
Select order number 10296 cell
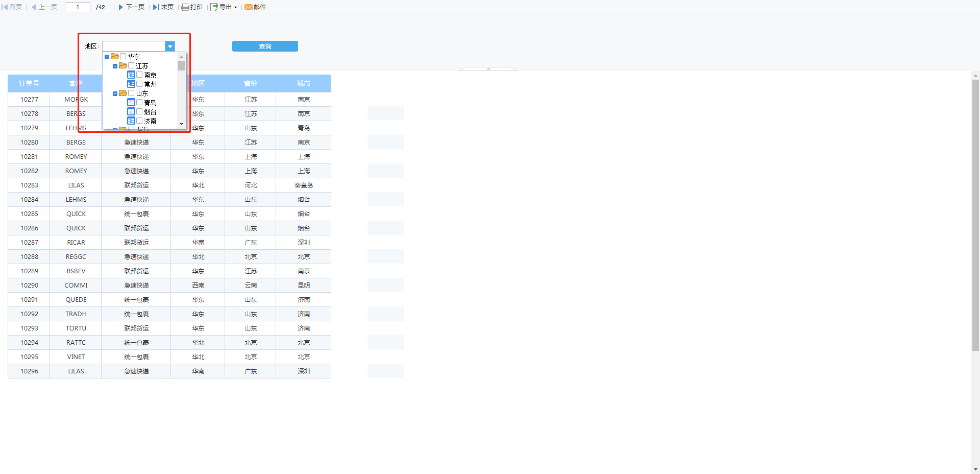point(29,371)
